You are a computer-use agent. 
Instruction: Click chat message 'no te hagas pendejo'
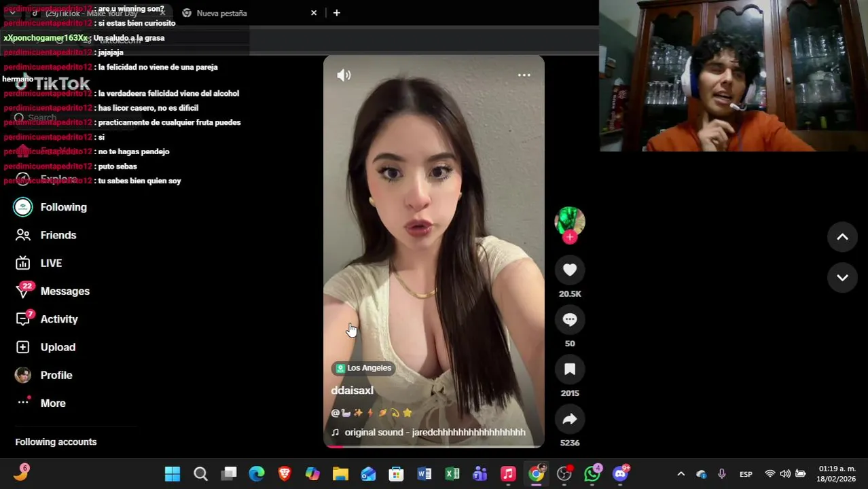[x=134, y=151]
